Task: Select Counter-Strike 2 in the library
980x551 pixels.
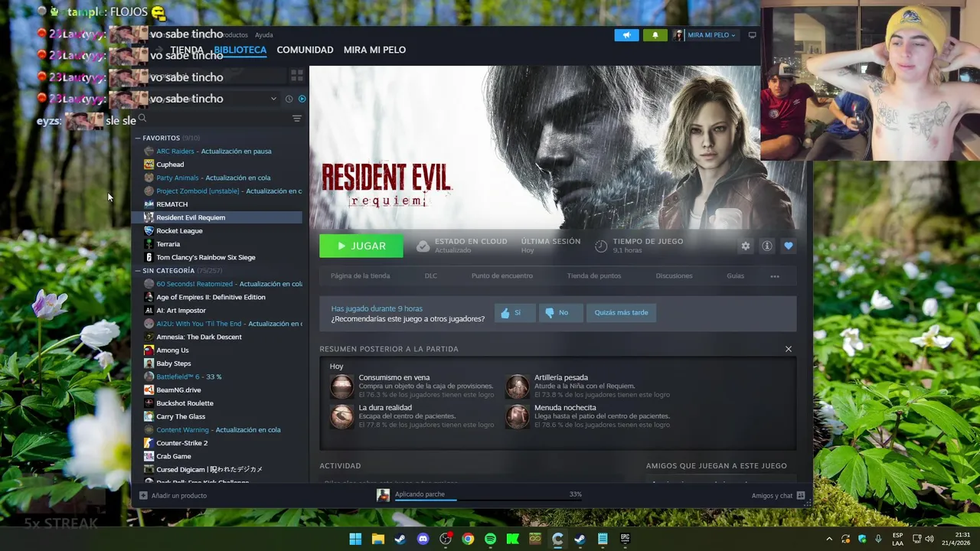Action: (x=218, y=443)
